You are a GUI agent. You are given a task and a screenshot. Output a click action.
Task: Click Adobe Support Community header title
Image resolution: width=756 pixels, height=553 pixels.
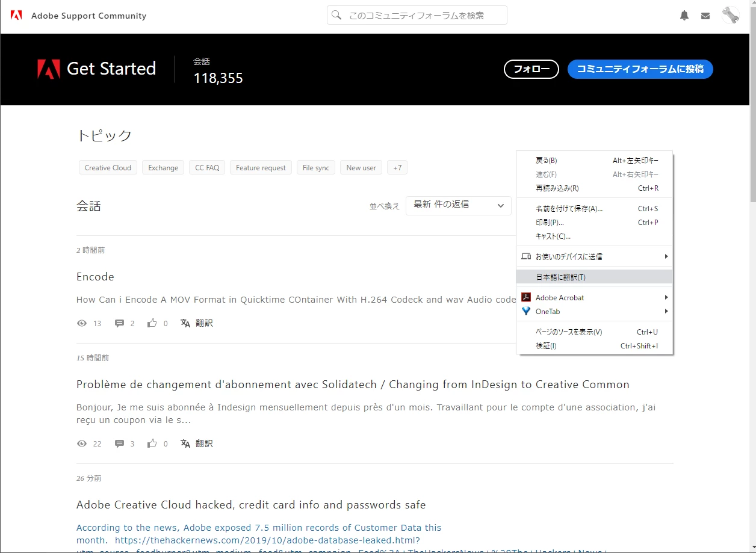coord(88,16)
